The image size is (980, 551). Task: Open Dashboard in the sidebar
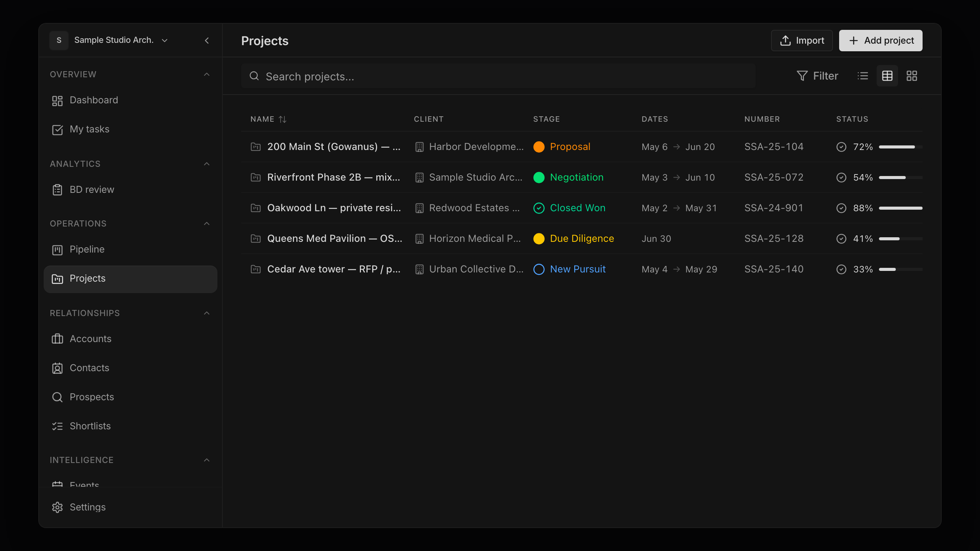(x=130, y=100)
